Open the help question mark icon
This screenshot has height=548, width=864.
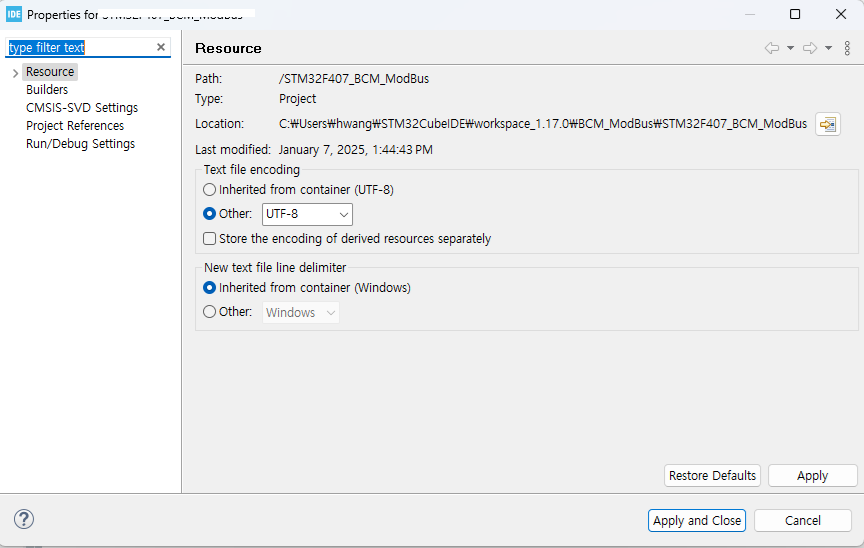tap(24, 519)
